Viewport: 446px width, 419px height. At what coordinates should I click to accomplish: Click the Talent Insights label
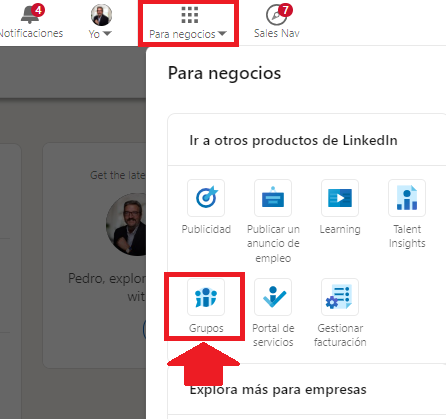pos(407,236)
